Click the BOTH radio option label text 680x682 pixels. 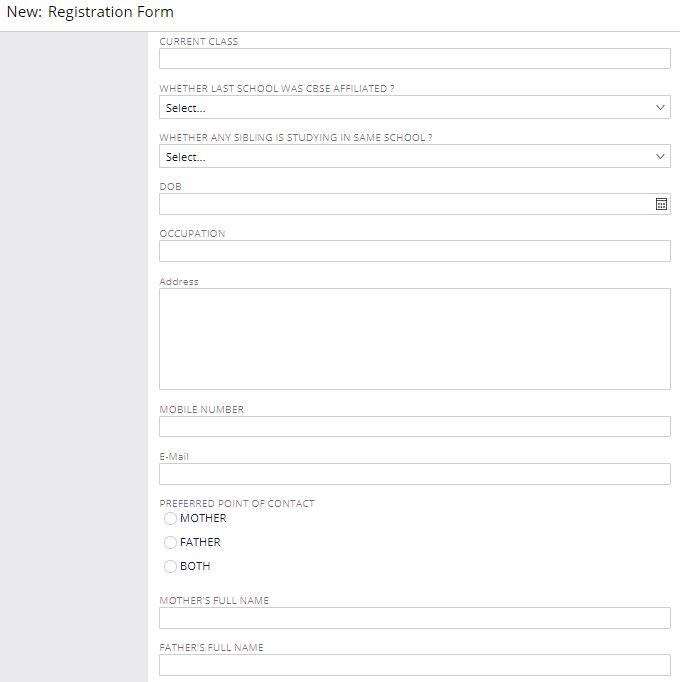(195, 566)
